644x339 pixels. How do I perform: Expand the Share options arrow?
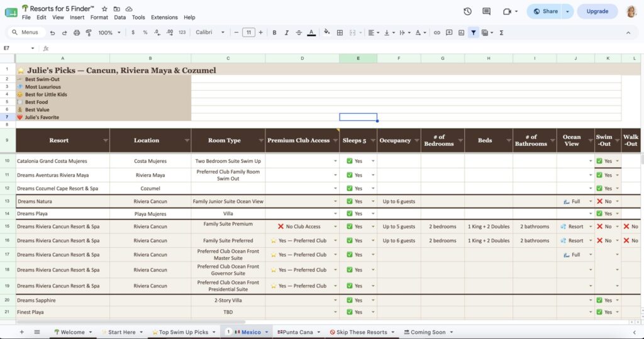(568, 11)
